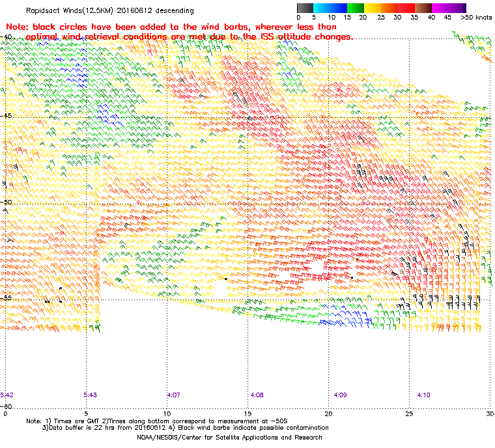The width and height of the screenshot is (495, 448).
Task: Select the orange 25–30 knots legend segment
Action: click(389, 8)
